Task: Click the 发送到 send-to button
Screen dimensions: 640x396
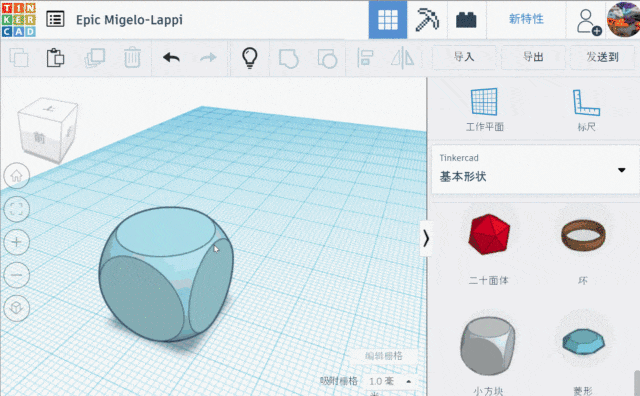Action: [602, 57]
